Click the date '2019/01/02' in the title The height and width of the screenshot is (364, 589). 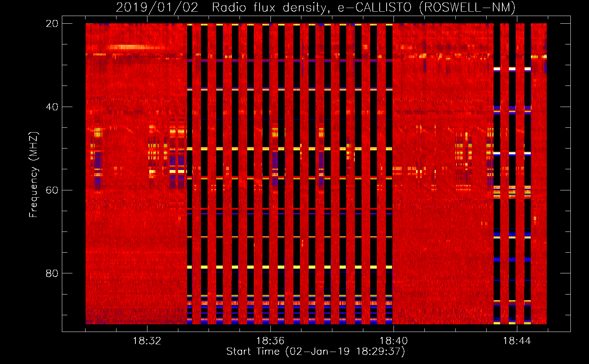point(157,7)
